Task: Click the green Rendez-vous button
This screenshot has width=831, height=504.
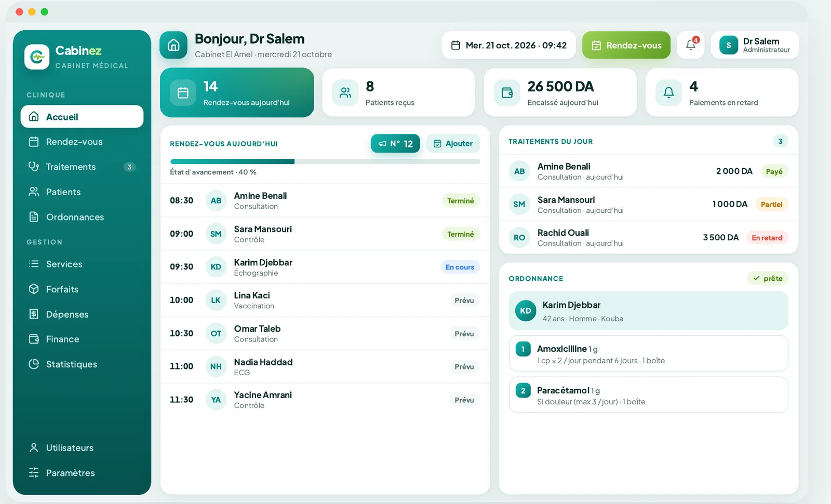Action: pyautogui.click(x=626, y=45)
